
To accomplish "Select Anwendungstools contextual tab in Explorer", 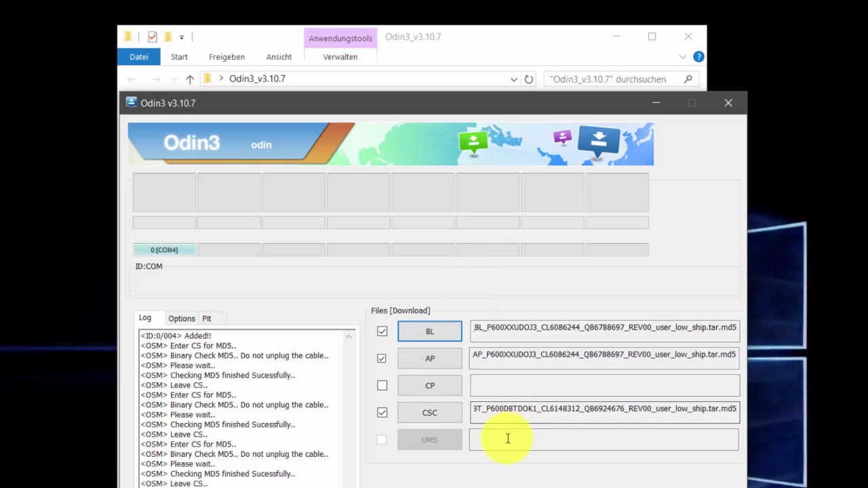I will pyautogui.click(x=340, y=39).
